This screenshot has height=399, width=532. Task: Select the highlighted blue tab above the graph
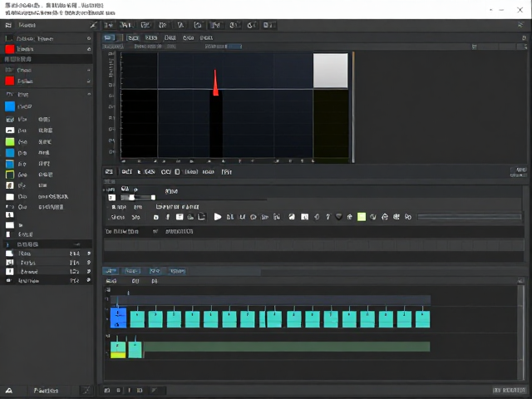tap(109, 37)
